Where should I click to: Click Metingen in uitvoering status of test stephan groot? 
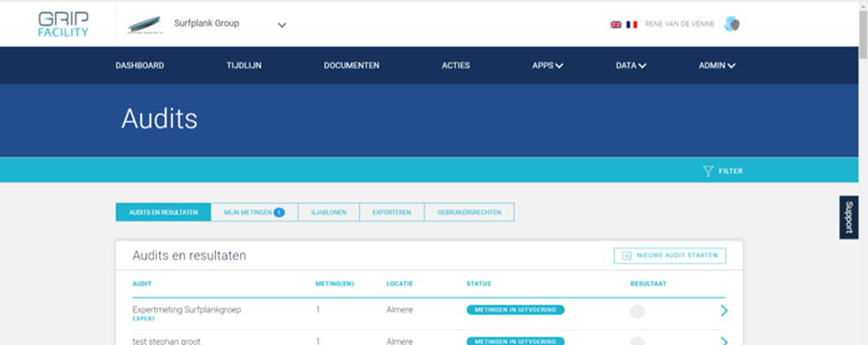click(x=515, y=340)
